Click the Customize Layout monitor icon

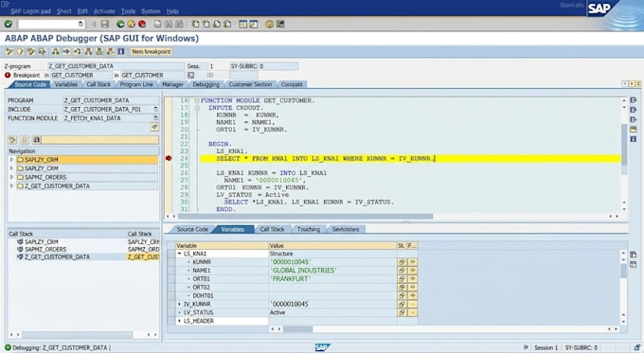280,25
